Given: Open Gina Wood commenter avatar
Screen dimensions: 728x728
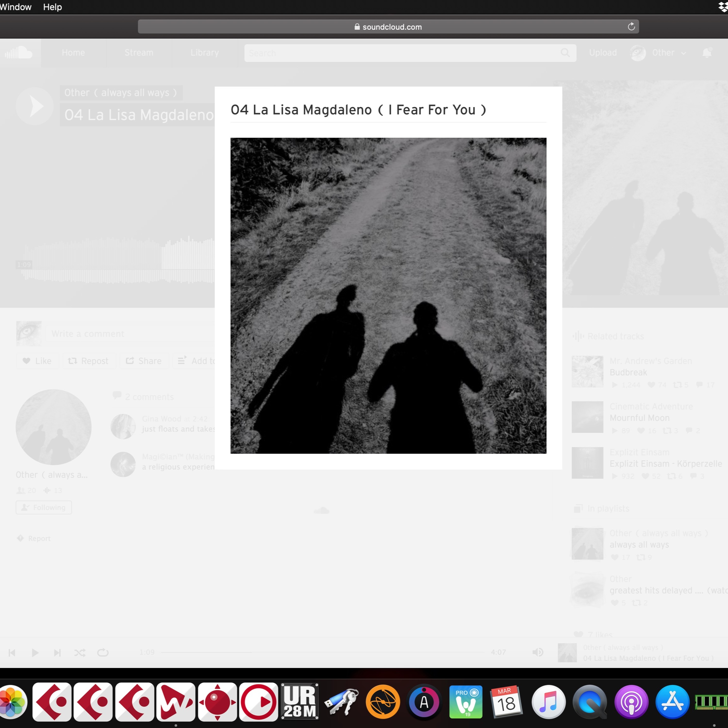Looking at the screenshot, I should [x=123, y=427].
